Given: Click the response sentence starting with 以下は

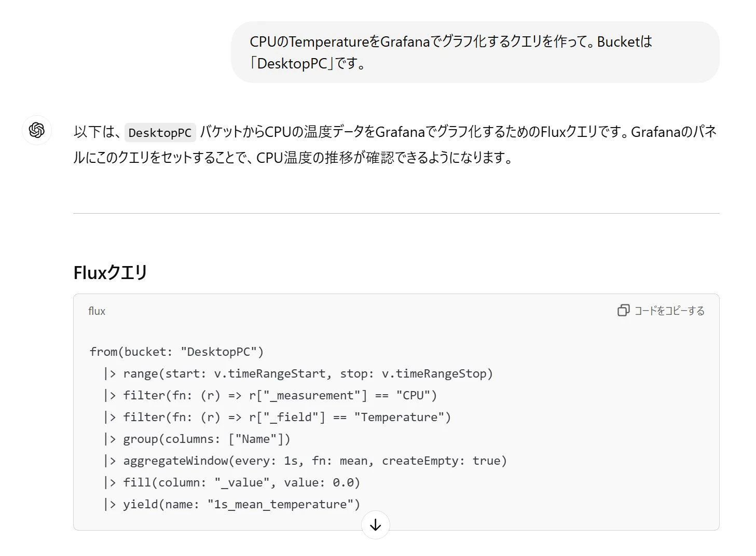Looking at the screenshot, I should pos(395,145).
